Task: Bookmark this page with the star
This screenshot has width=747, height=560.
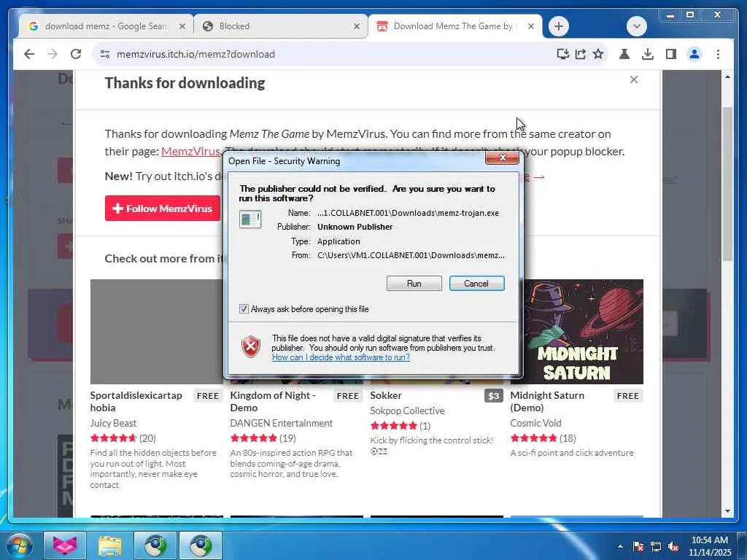Action: tap(598, 54)
